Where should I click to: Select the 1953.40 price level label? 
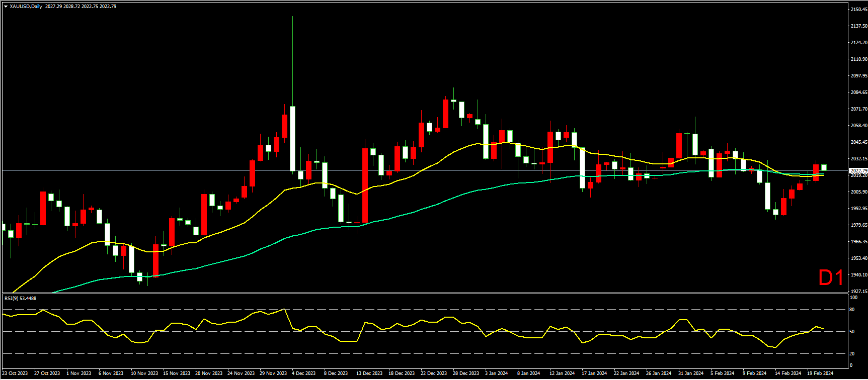(x=859, y=258)
